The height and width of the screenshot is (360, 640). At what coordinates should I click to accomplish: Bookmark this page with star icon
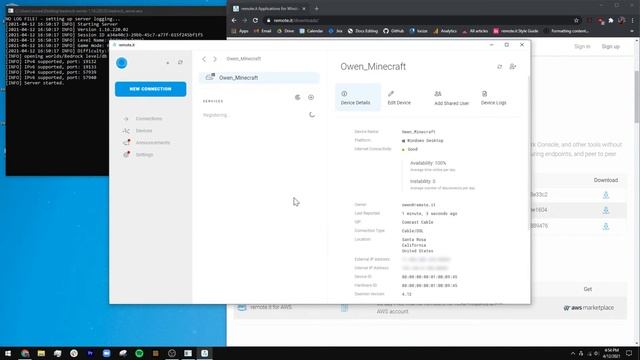tap(576, 20)
